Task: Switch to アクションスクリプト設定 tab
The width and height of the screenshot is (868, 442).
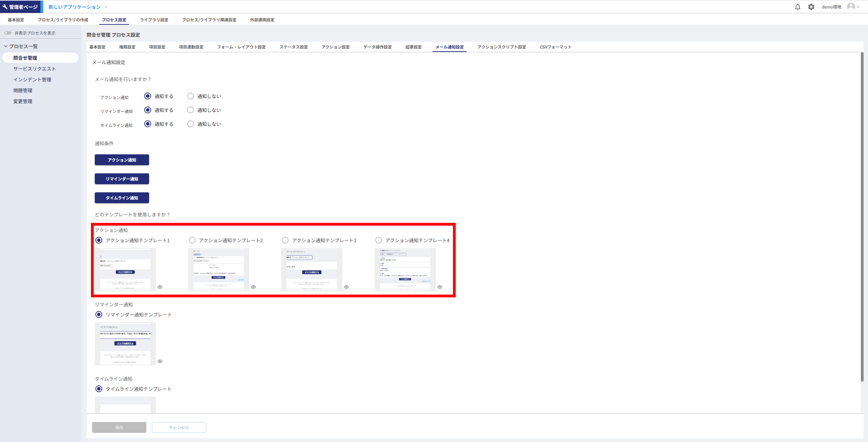Action: (501, 47)
